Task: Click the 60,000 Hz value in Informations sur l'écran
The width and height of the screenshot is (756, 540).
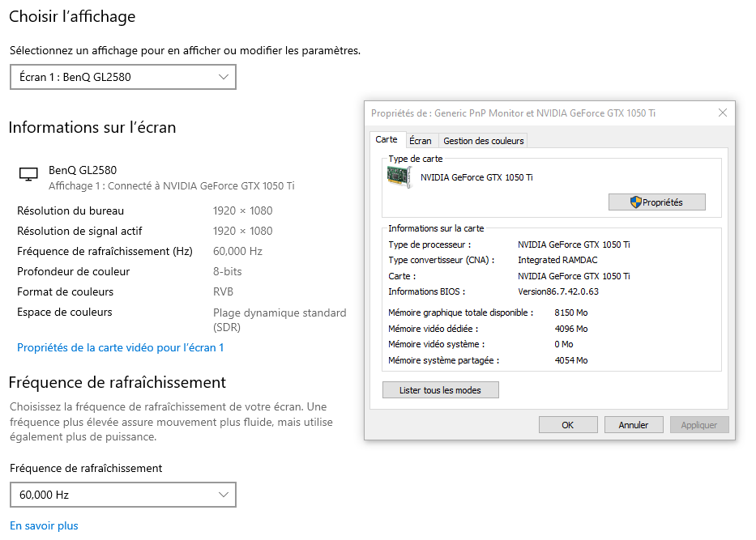Action: (237, 252)
